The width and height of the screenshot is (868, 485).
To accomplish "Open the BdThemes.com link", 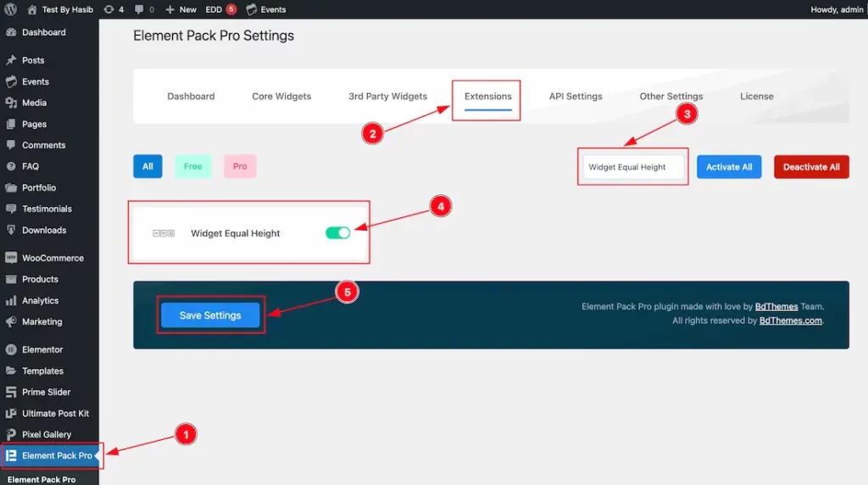I will [x=791, y=321].
